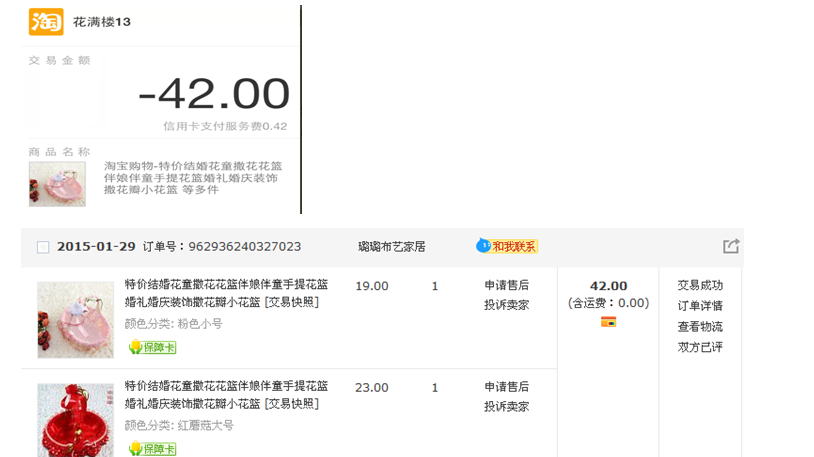Open 查看物流 to view logistics

click(x=700, y=326)
